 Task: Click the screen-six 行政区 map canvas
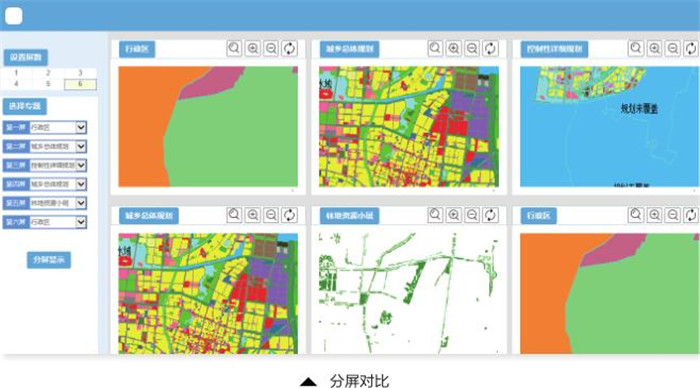click(609, 294)
